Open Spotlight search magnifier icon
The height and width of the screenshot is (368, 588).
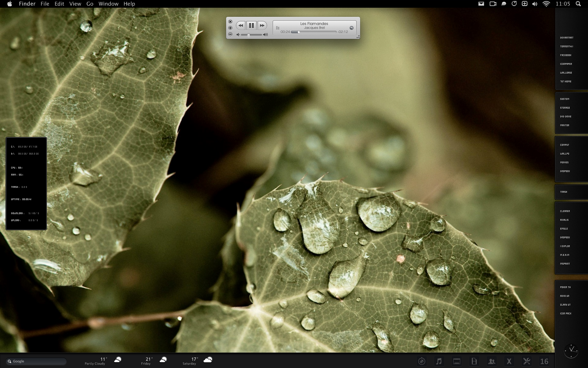[x=578, y=4]
